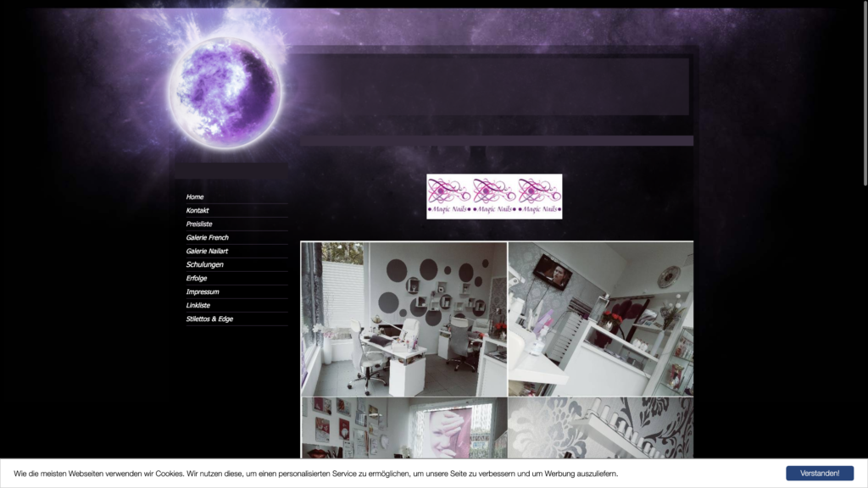Click the Erfolge menu entry
Image resolution: width=868 pixels, height=488 pixels.
coord(197,279)
